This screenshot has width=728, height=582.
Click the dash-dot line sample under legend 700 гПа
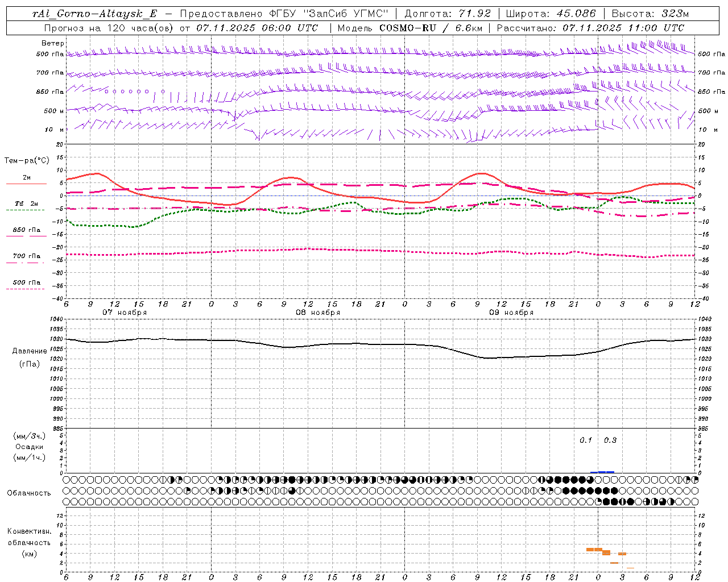(x=25, y=262)
